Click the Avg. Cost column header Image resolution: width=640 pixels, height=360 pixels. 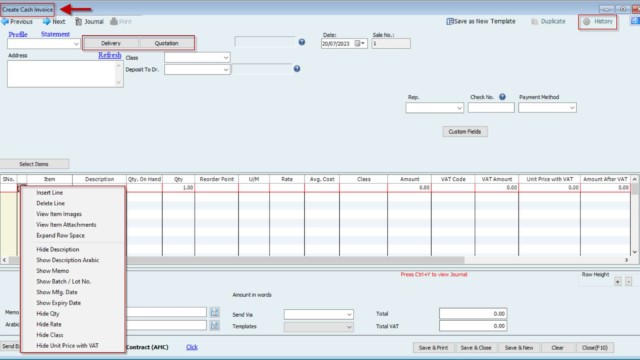point(322,179)
